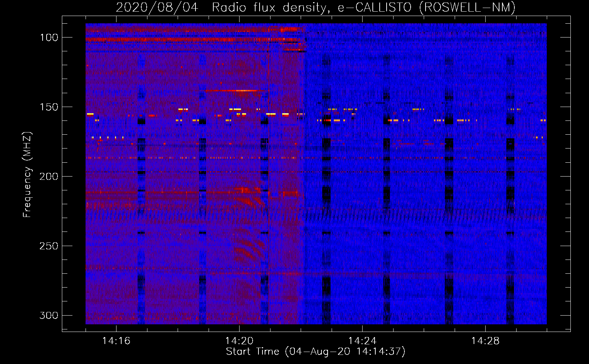Click the 100 frequency tick label

[x=49, y=37]
